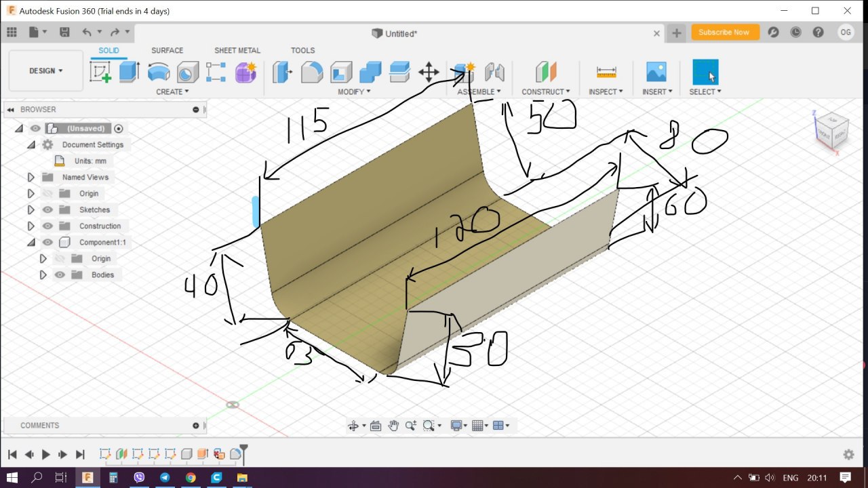
Task: Click the Select tool icon
Action: click(705, 72)
